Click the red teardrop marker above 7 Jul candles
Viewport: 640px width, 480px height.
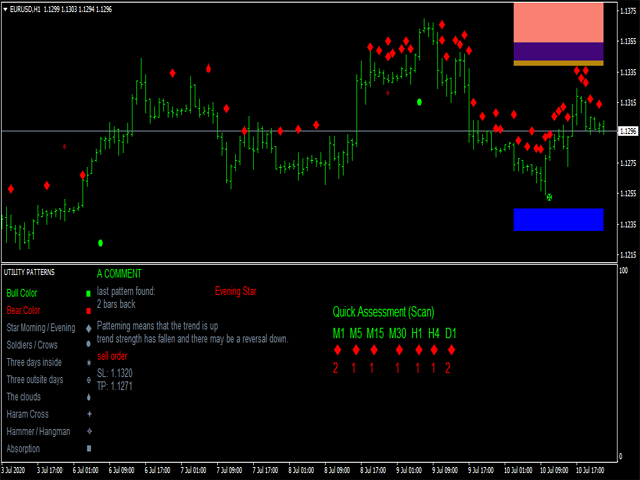click(x=209, y=68)
